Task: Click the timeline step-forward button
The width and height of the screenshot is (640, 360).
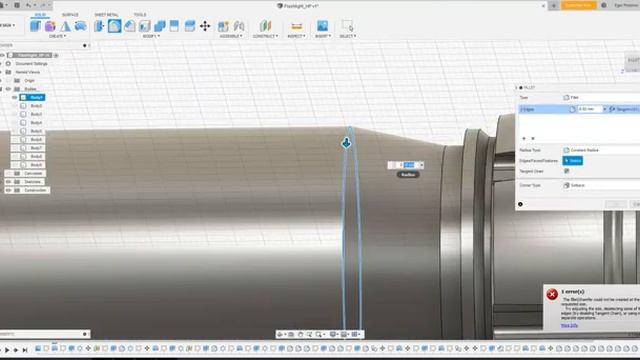Action: click(16, 350)
